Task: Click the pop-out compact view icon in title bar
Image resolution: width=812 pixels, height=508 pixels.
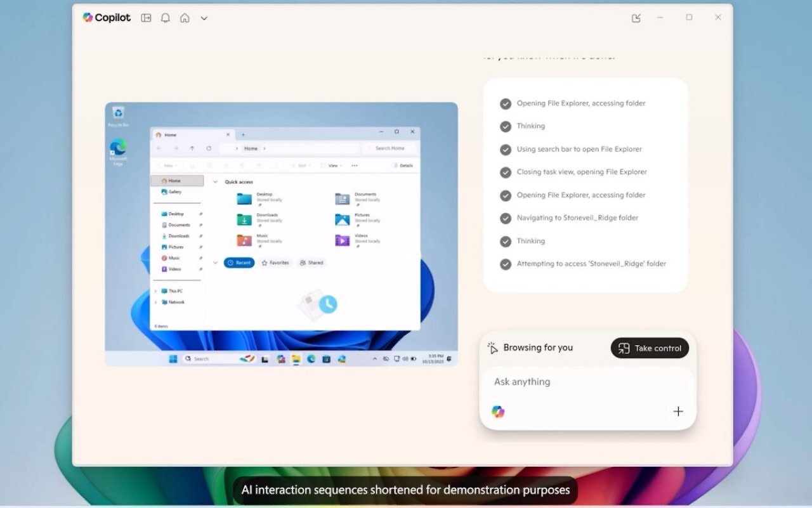Action: (636, 18)
